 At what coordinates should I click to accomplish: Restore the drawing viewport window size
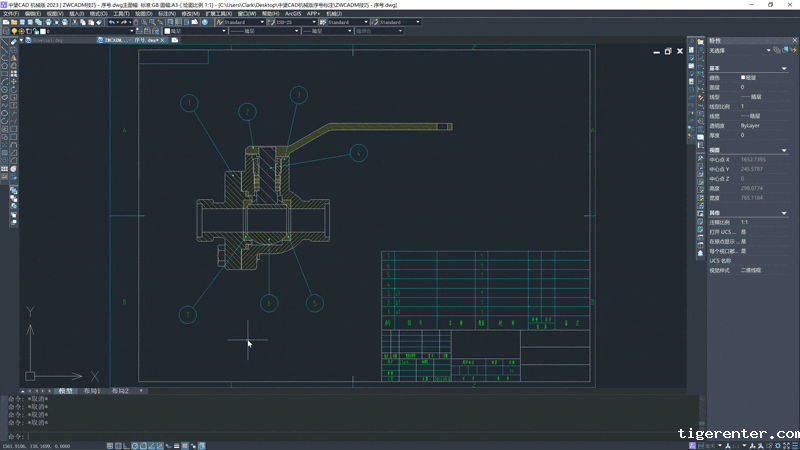667,50
